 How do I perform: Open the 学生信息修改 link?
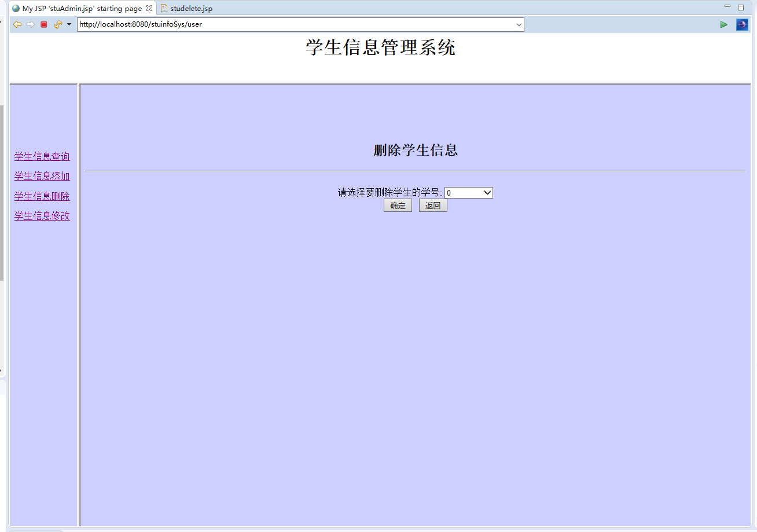[x=42, y=216]
